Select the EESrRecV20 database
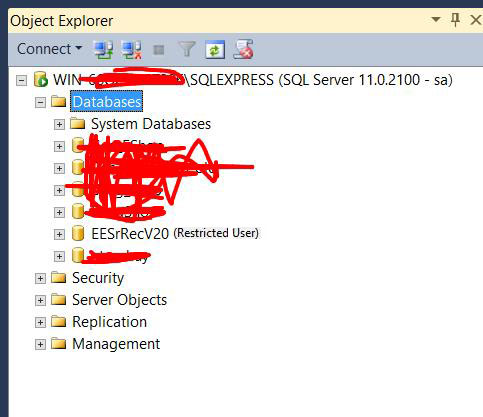 click(x=130, y=234)
